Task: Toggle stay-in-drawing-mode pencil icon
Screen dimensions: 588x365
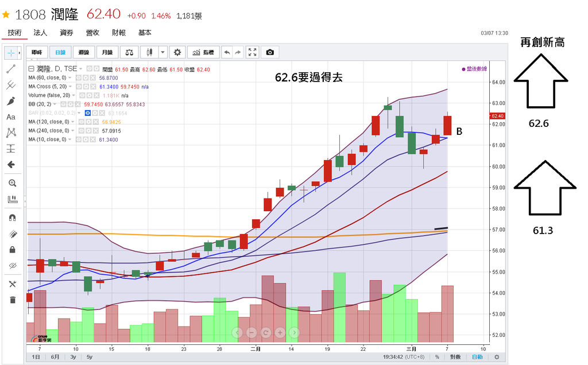Action: point(13,234)
